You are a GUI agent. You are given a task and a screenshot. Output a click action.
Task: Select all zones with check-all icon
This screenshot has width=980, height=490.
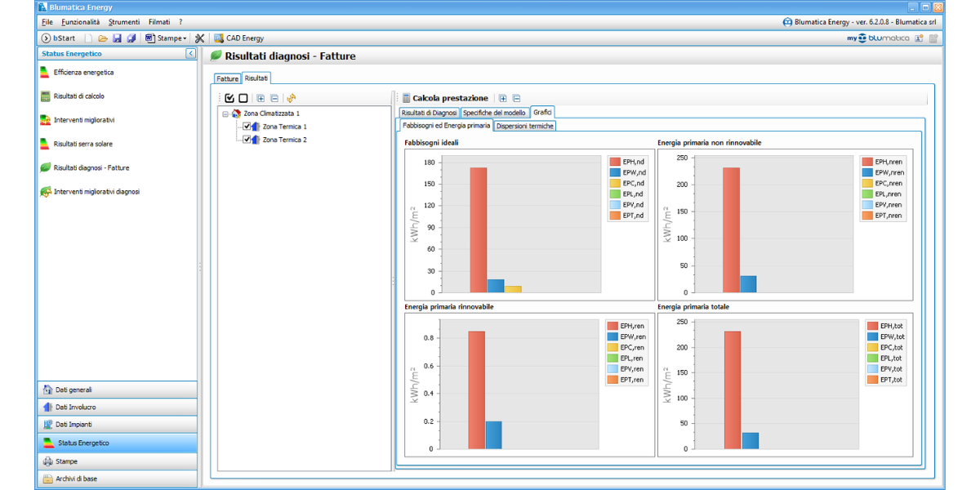pos(230,98)
